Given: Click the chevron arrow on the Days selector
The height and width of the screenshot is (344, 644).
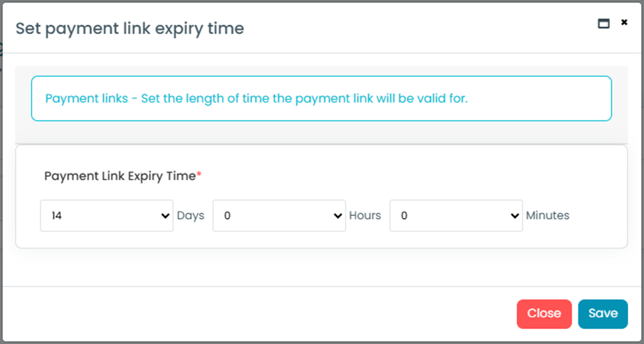Looking at the screenshot, I should 166,216.
